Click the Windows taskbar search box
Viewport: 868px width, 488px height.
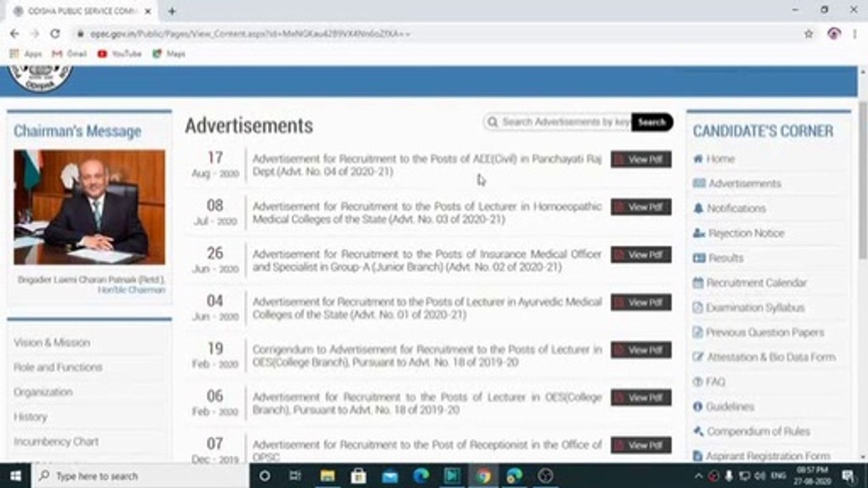click(x=140, y=476)
